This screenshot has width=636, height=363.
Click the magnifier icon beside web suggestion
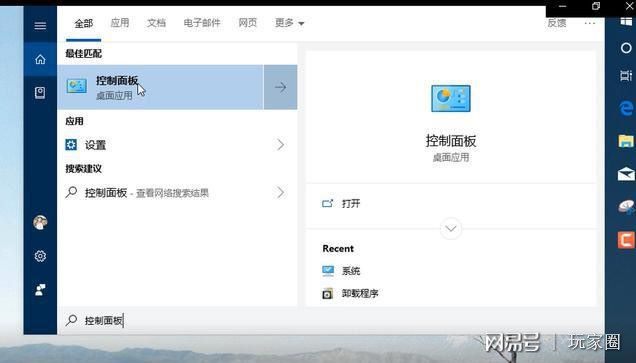click(71, 192)
